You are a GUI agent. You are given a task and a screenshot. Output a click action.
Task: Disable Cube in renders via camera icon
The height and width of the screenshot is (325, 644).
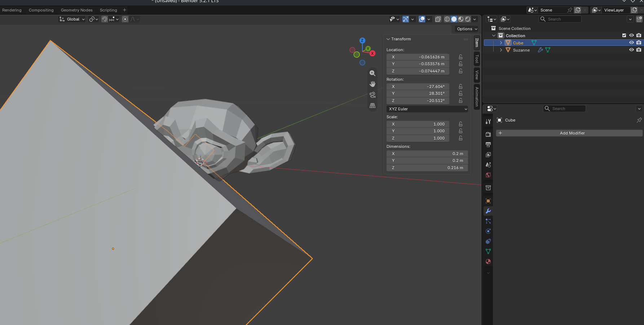(x=639, y=43)
